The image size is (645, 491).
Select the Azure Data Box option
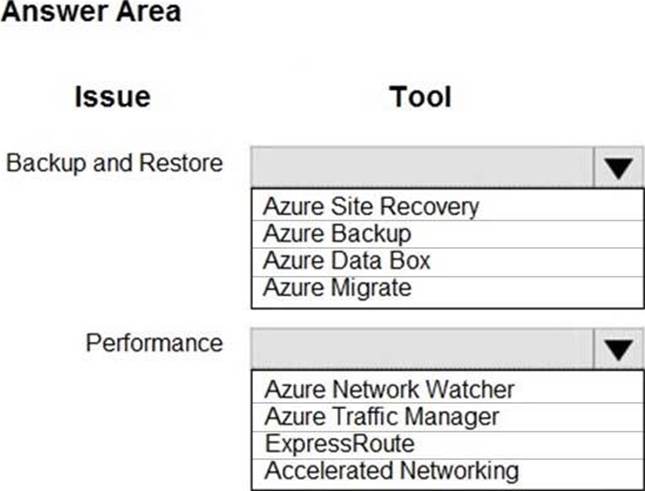coord(346,261)
